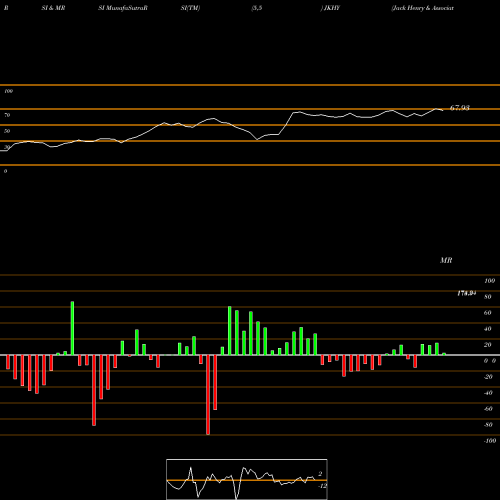Click the 50 label on RSI axis

click(x=7, y=131)
